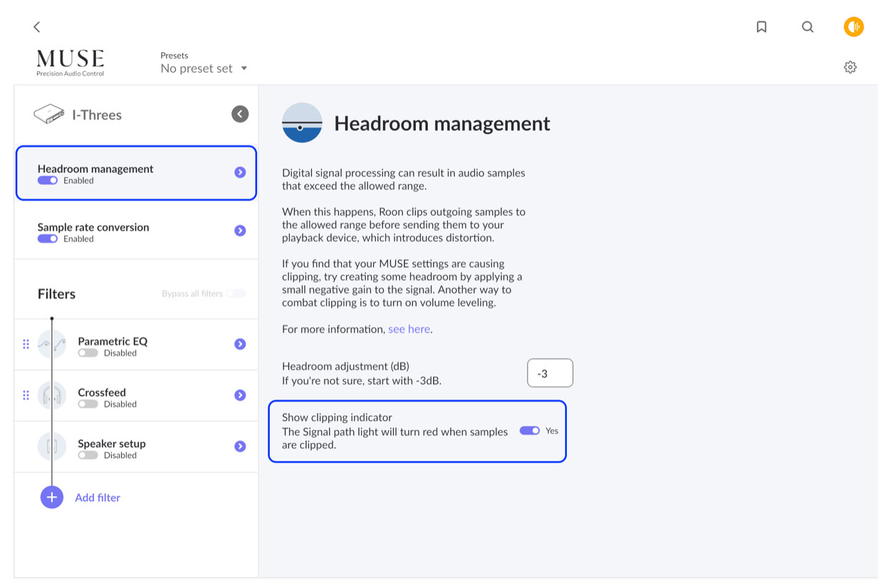Screen dimensions: 890x588
Task: Open bookmarks from the top bar
Action: click(761, 27)
